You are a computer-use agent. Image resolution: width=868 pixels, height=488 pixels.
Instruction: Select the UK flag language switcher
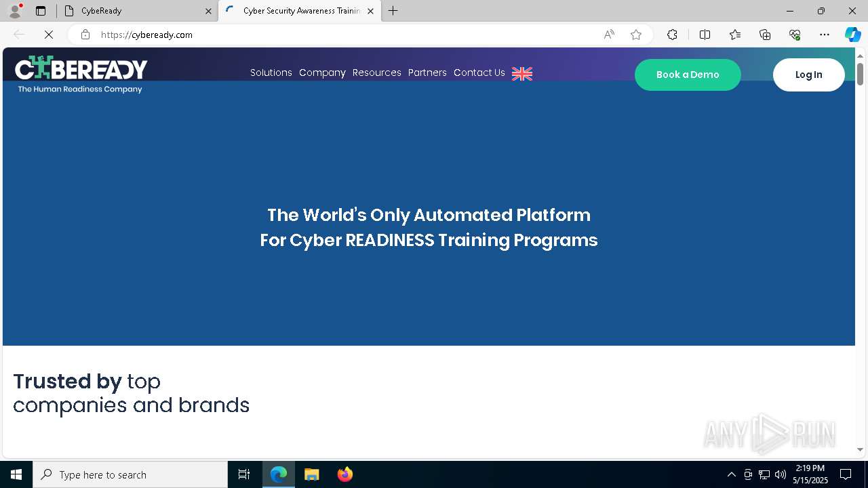(x=522, y=73)
